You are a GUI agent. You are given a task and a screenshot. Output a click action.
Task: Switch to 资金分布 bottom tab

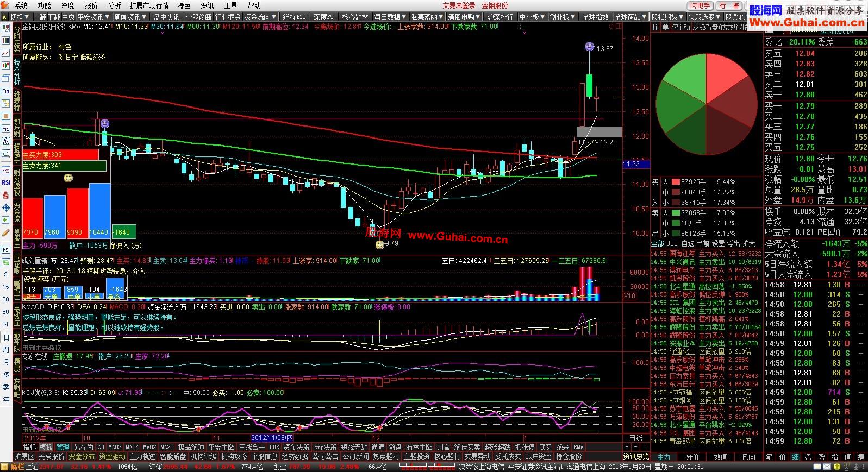[x=82, y=457]
